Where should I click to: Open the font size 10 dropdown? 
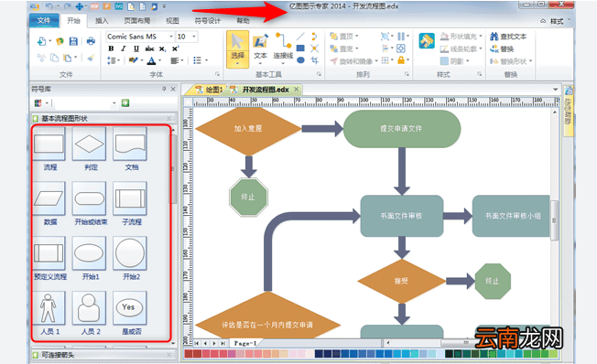click(194, 37)
